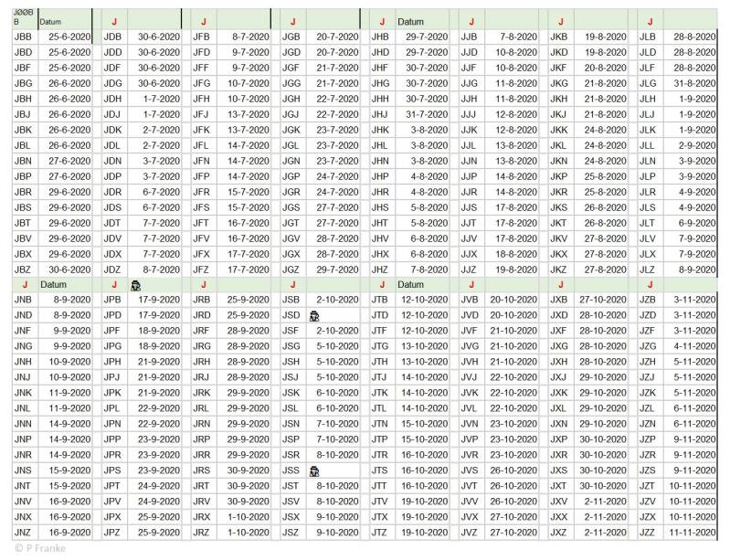Click the red 'J' header above JRB
Screen dimensions: 730x560
pyautogui.click(x=204, y=284)
